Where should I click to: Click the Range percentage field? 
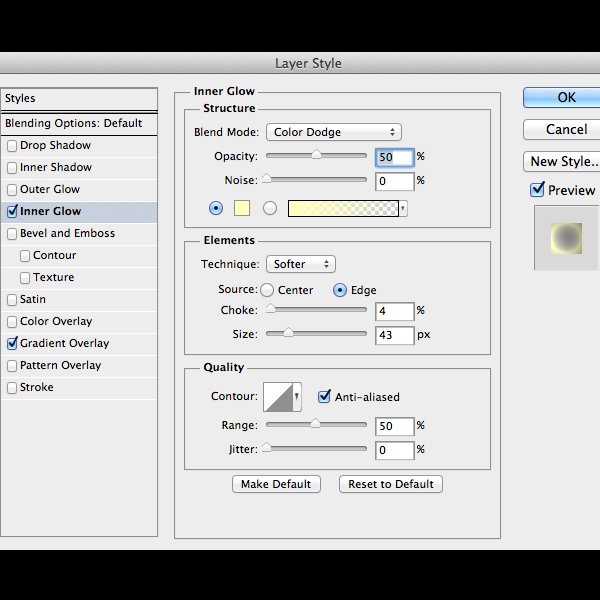point(395,426)
